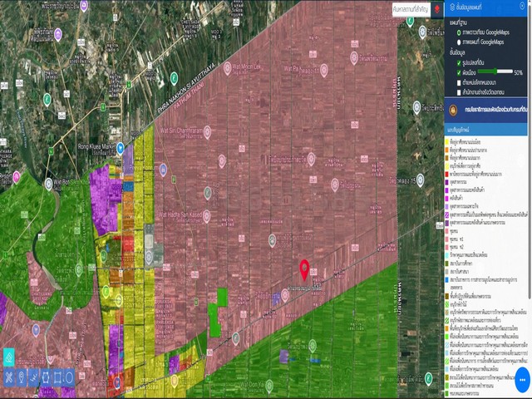Click the red layers icon beside search box
The image size is (532, 399).
pos(437,8)
